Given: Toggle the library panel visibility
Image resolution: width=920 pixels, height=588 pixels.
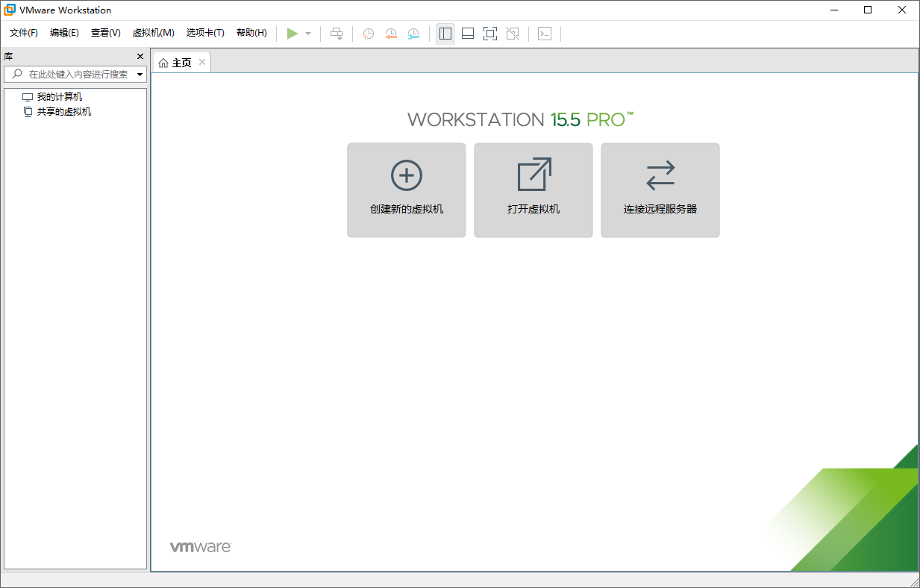Looking at the screenshot, I should (x=445, y=33).
